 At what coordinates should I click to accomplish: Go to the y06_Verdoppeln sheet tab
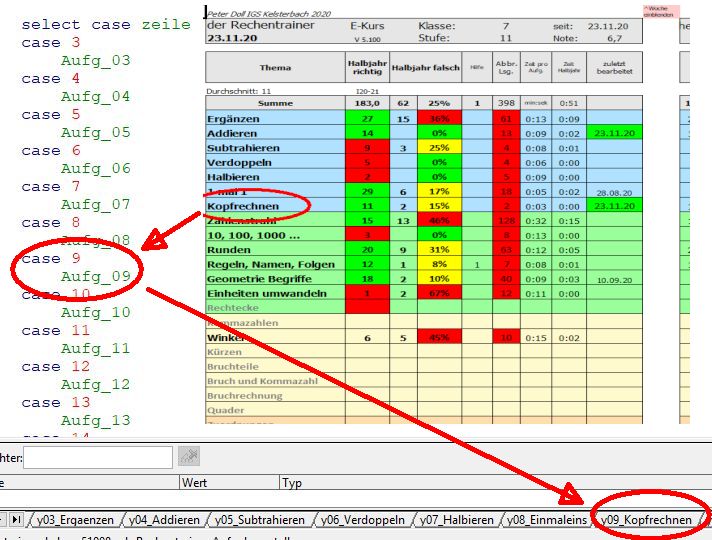click(x=363, y=520)
